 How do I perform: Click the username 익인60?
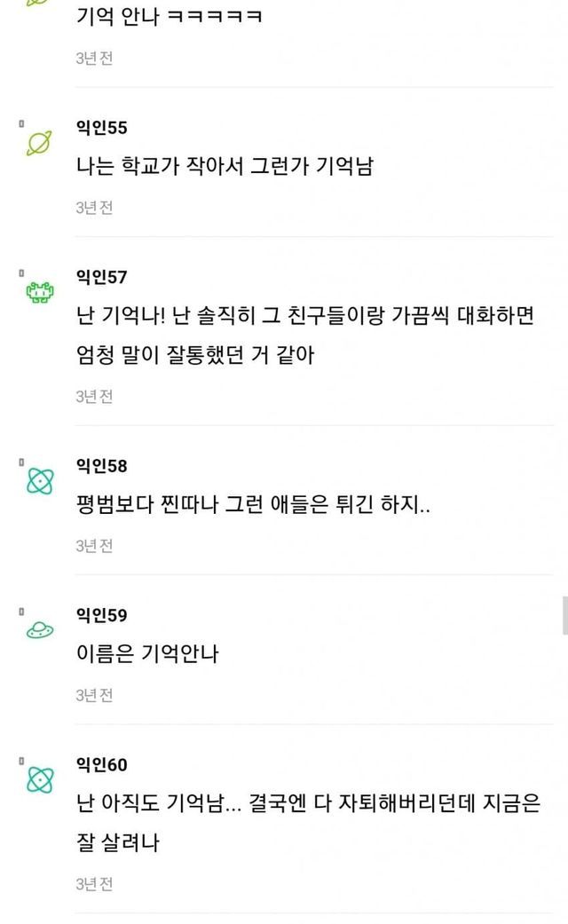pyautogui.click(x=102, y=764)
